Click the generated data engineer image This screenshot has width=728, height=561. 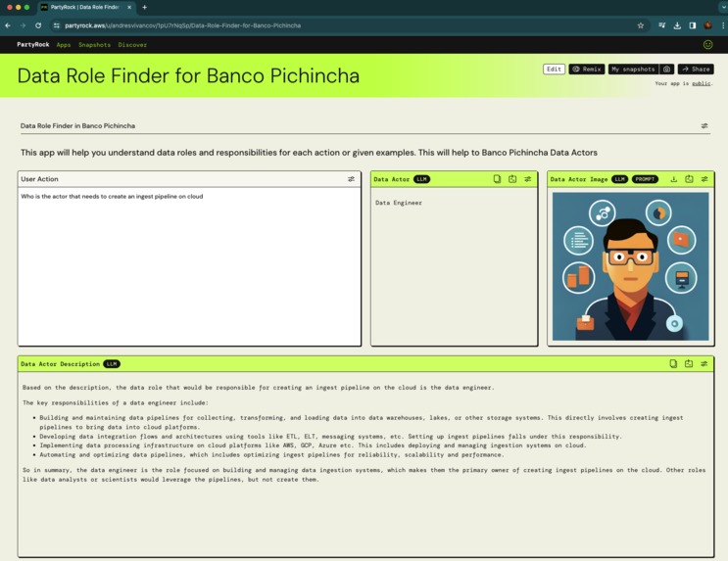coord(630,267)
